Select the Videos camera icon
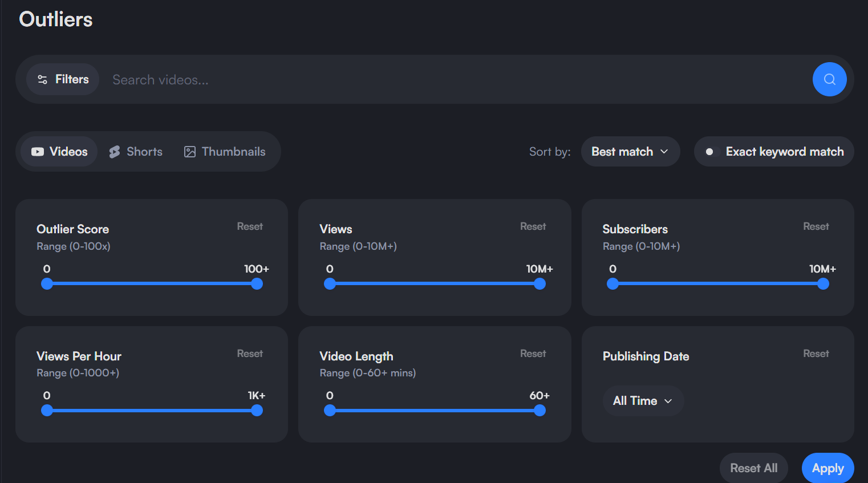The width and height of the screenshot is (868, 483). point(37,151)
